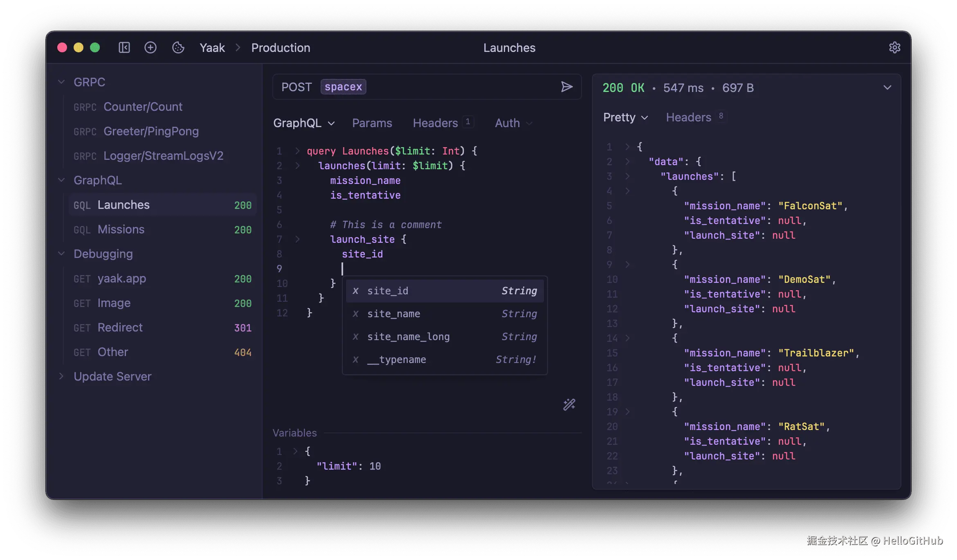Fold JSON at response line 2 arrow
The width and height of the screenshot is (957, 560).
pyautogui.click(x=627, y=161)
